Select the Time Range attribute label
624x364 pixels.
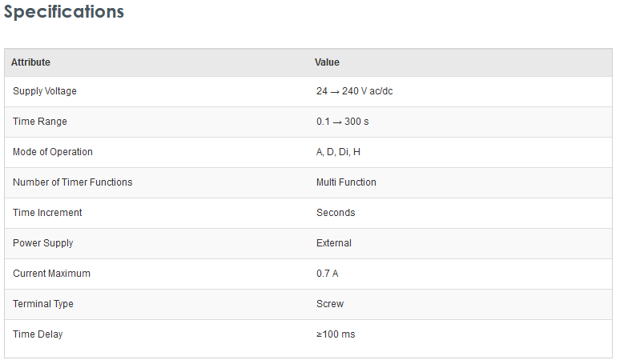[40, 122]
